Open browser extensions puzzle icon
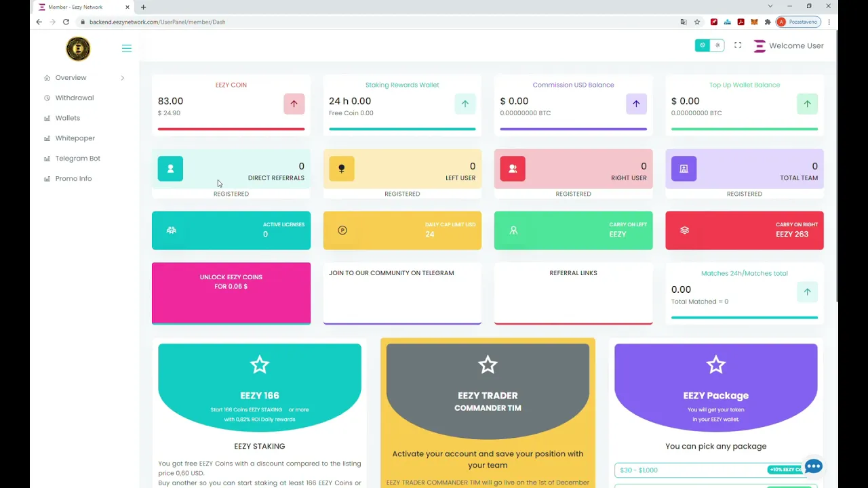 click(768, 22)
